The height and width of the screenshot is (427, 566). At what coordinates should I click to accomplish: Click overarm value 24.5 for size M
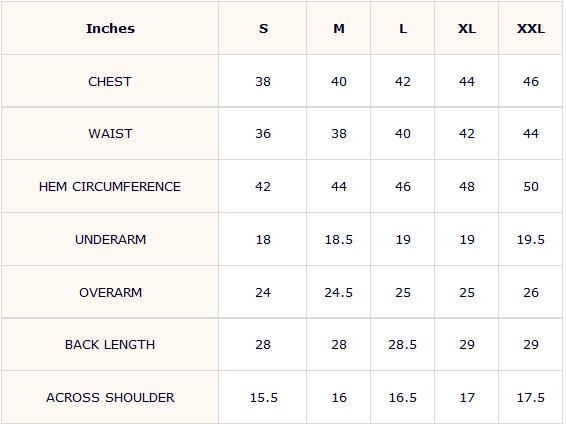point(338,293)
